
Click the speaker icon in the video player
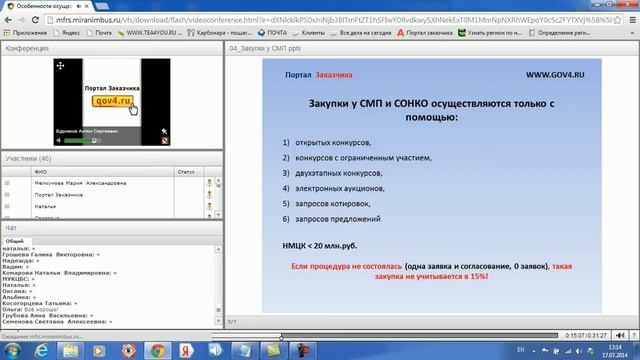58,140
